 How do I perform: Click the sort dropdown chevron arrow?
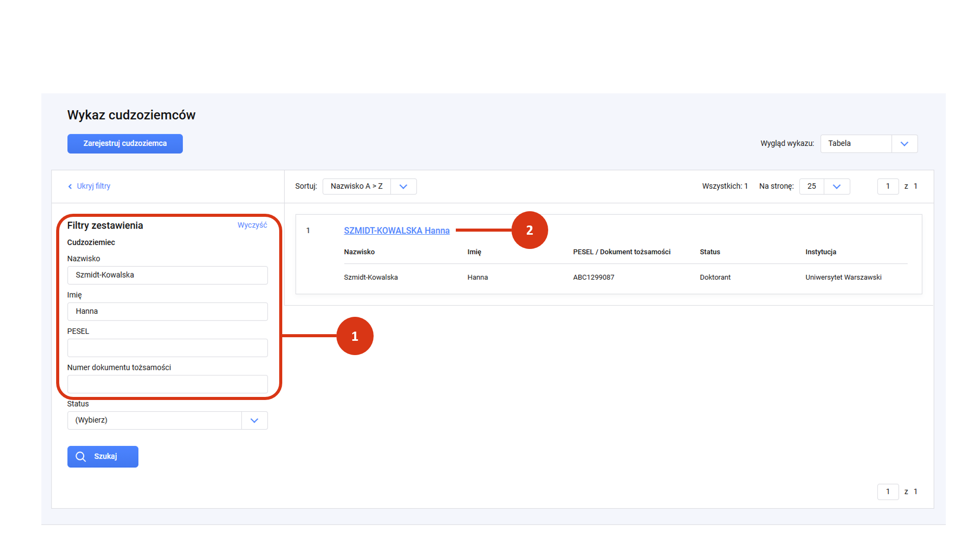(x=403, y=187)
